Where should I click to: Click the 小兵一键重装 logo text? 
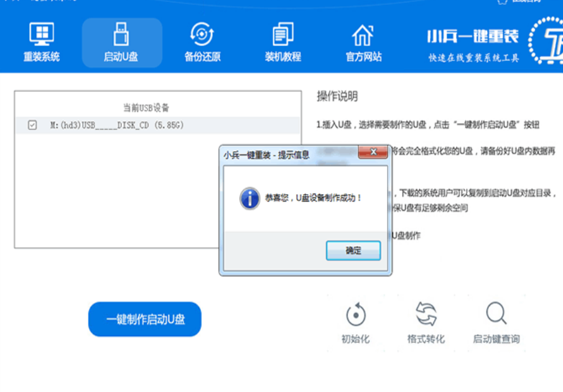click(473, 37)
